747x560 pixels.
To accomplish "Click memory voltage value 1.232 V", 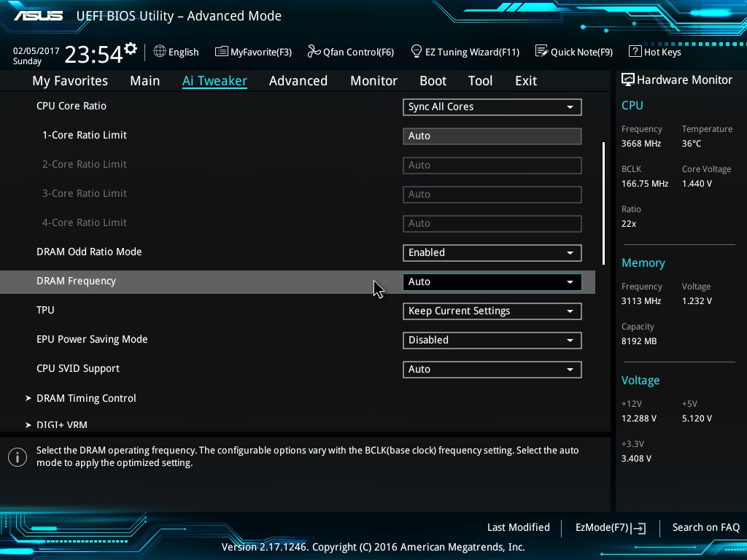I will (x=697, y=301).
